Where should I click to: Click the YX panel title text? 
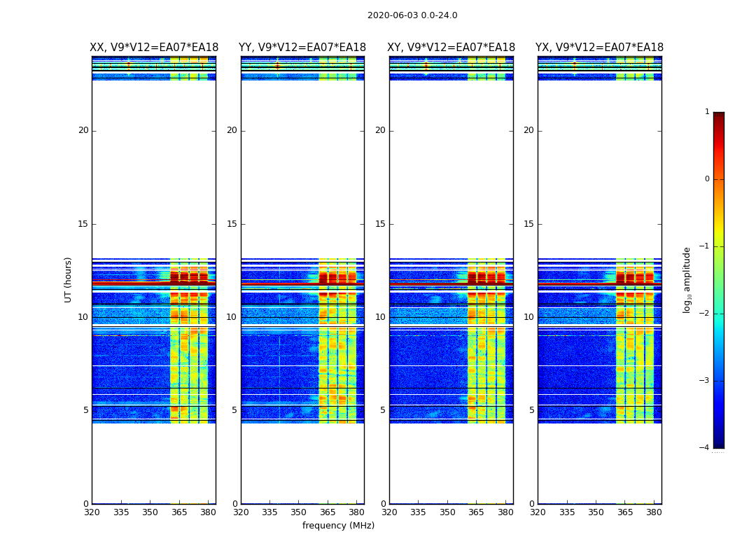click(599, 48)
